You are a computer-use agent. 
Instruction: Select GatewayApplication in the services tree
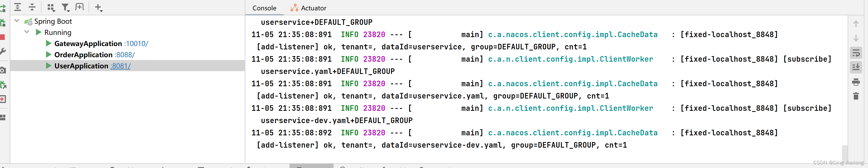click(x=88, y=44)
